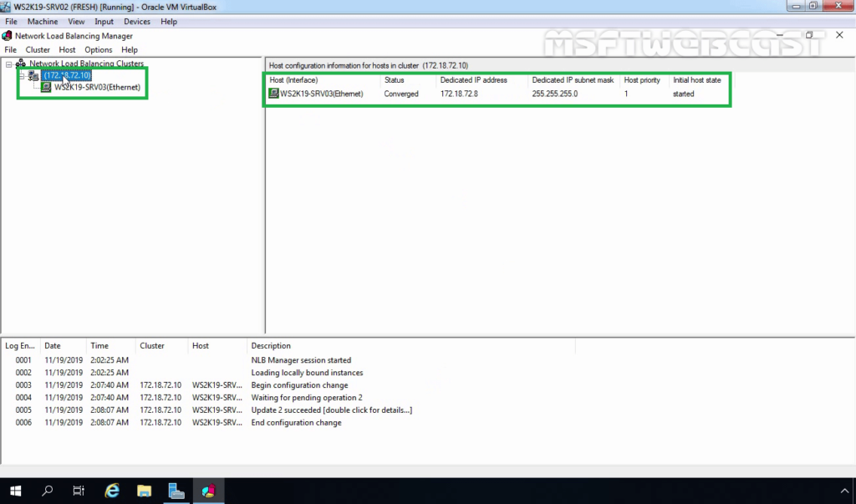Select WS2K19-SRV03(Ethernet) in the tree
This screenshot has width=856, height=504.
tap(97, 88)
